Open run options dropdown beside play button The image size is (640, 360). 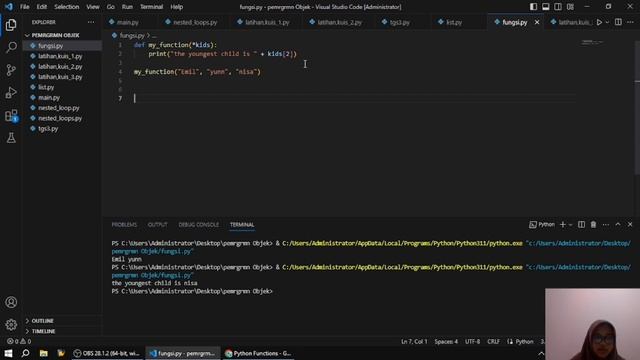607,22
